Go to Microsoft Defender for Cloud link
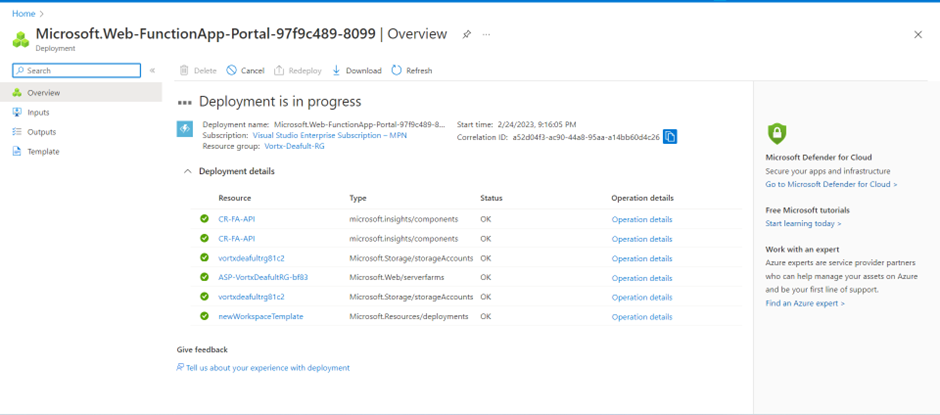 pyautogui.click(x=831, y=184)
